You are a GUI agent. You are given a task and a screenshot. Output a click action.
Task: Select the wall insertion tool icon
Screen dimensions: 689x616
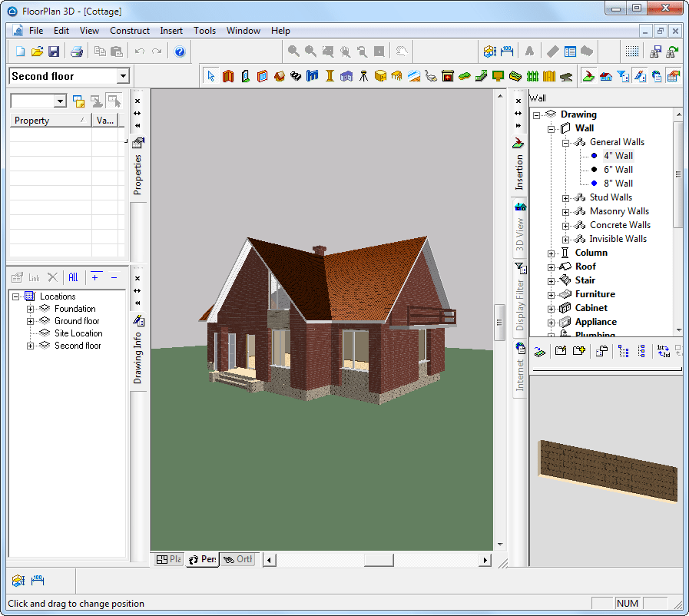click(228, 76)
